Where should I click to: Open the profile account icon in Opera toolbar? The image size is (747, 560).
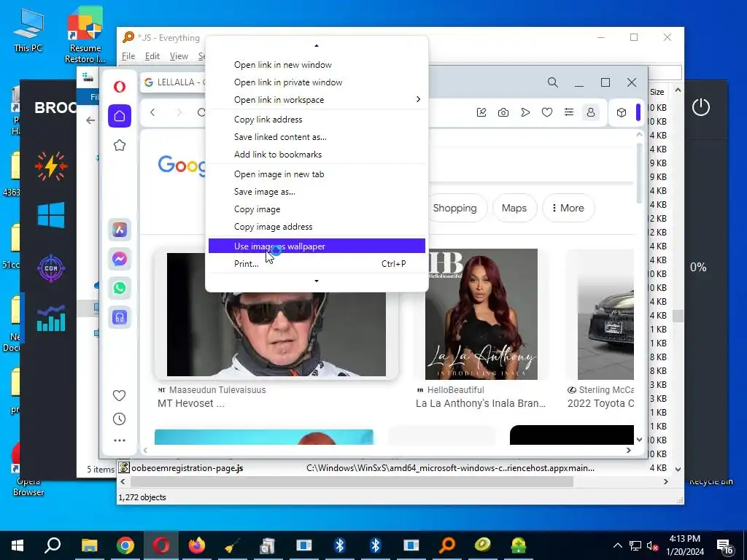click(591, 112)
